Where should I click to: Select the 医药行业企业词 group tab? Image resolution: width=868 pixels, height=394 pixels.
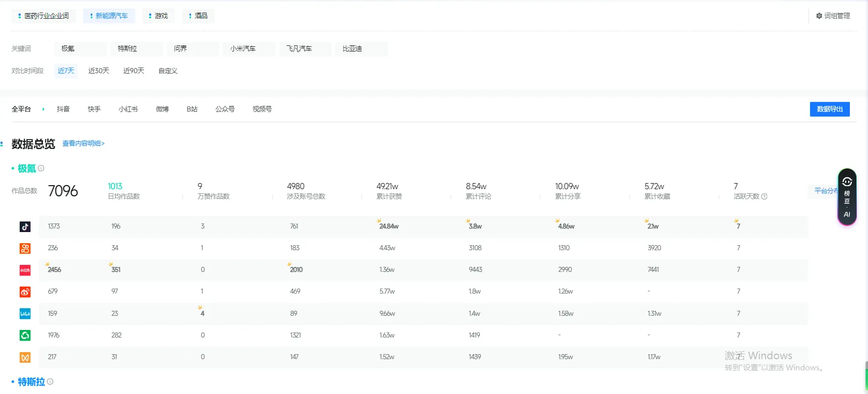tap(43, 16)
